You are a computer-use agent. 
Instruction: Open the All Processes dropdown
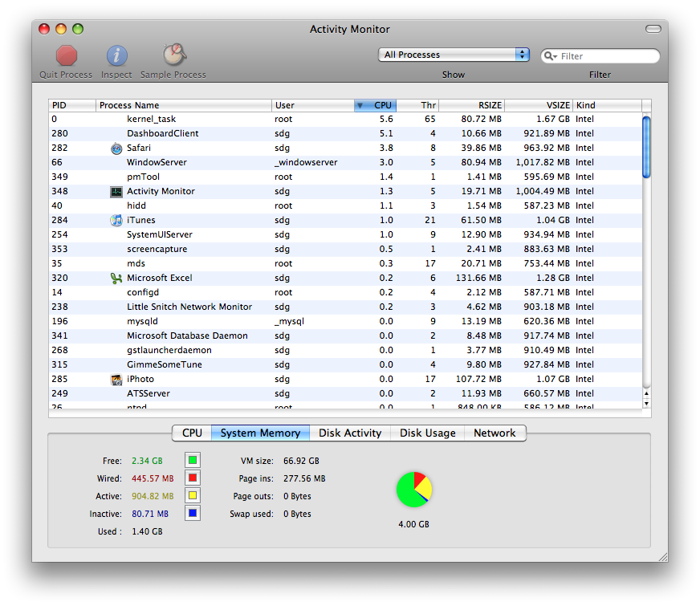click(454, 55)
